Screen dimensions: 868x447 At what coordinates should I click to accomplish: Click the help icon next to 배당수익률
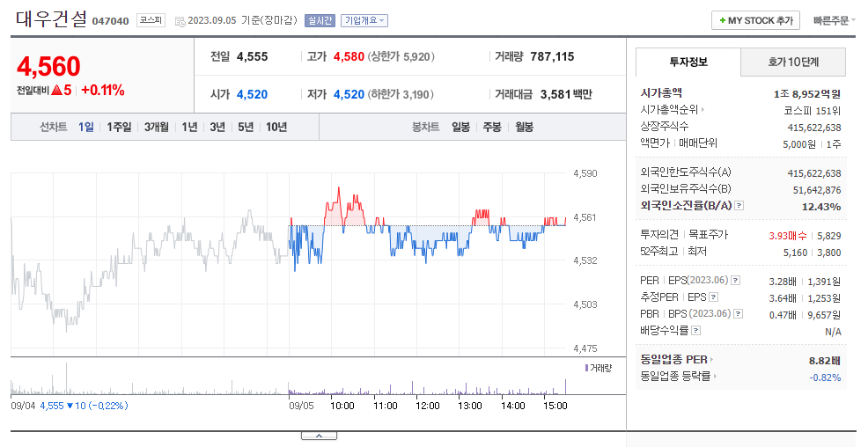click(695, 330)
